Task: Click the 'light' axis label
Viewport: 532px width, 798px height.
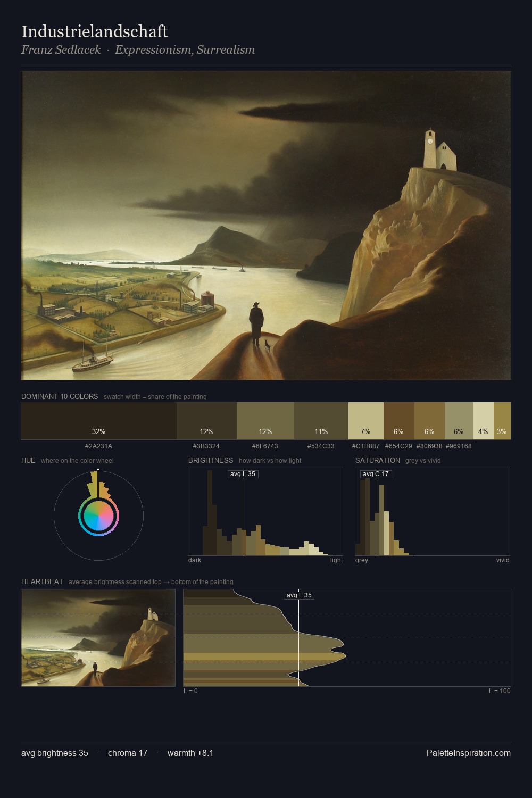Action: pyautogui.click(x=337, y=560)
